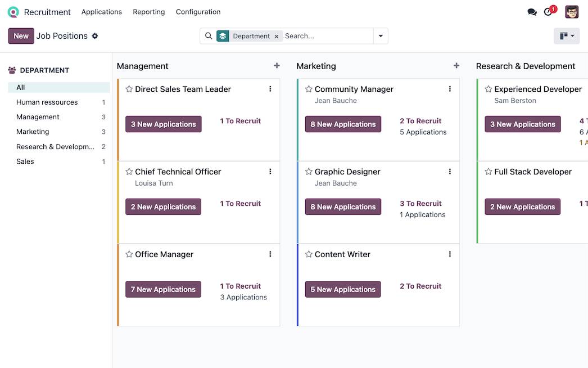This screenshot has height=368, width=588.
Task: Click the search magnifier icon
Action: click(x=209, y=35)
